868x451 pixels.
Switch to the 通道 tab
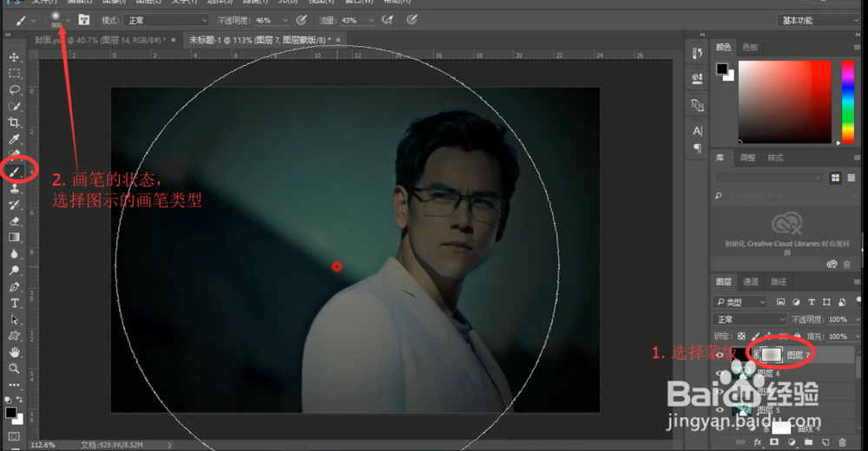coord(751,282)
